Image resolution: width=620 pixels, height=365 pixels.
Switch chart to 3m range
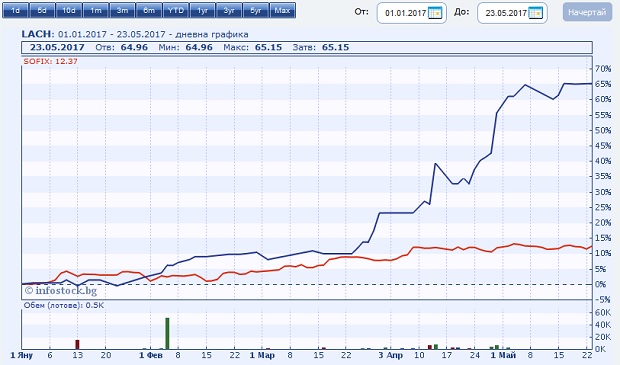tap(122, 11)
